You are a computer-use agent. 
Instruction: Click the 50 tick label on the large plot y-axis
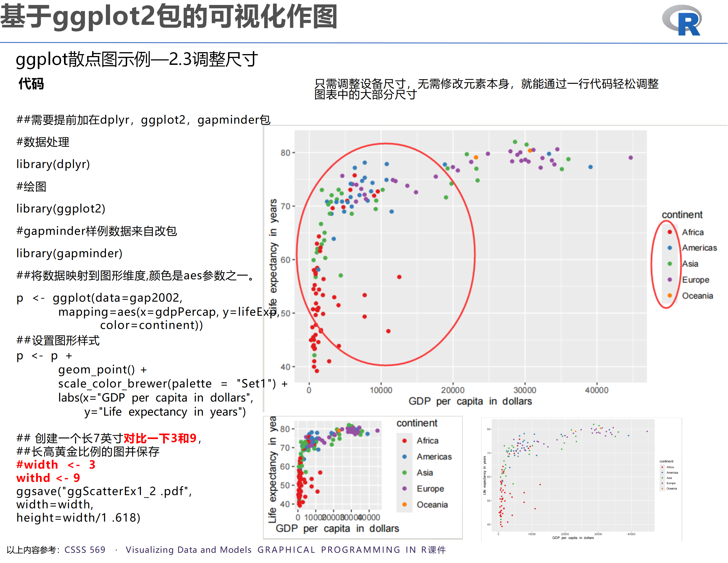click(285, 314)
